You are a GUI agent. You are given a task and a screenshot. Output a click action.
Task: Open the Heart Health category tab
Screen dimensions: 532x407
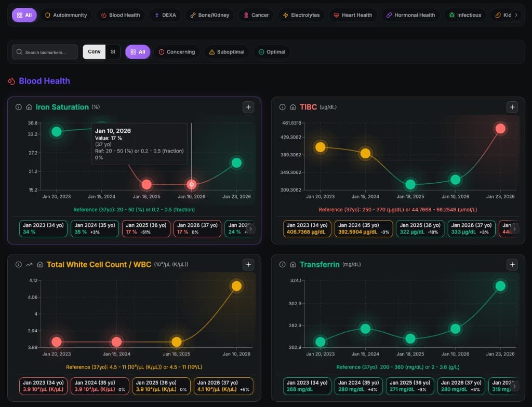[x=353, y=15]
